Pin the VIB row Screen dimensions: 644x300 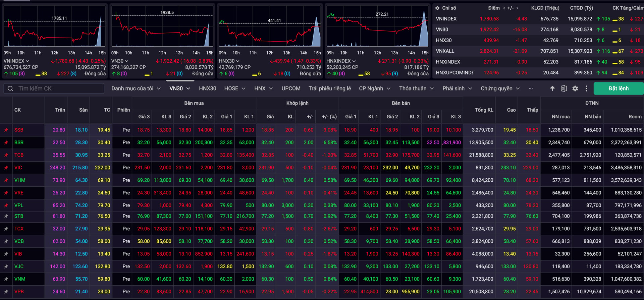[x=6, y=254]
